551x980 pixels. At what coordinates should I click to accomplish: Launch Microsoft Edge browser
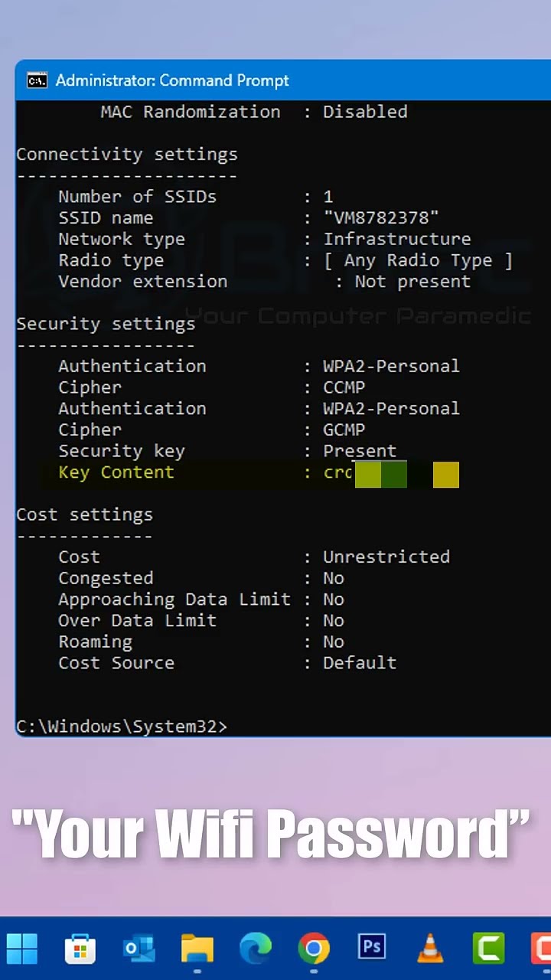(x=255, y=949)
